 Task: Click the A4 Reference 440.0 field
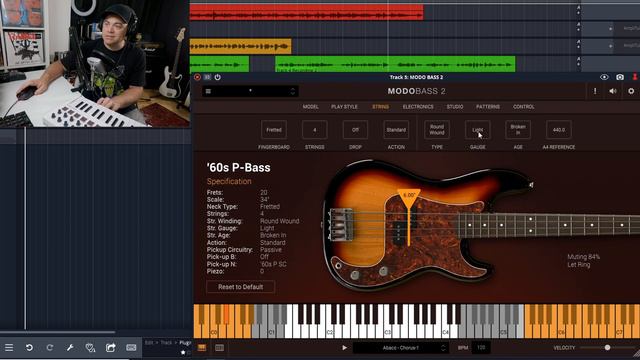point(559,130)
